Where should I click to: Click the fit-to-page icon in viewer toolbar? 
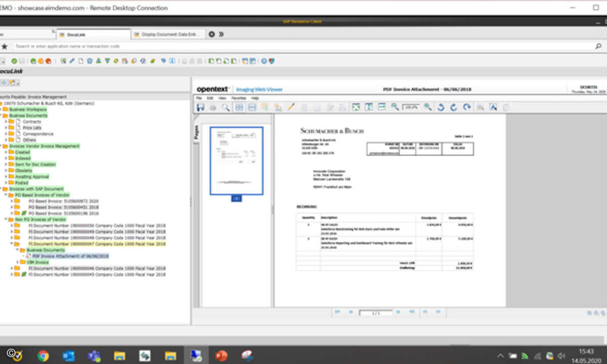[356, 107]
